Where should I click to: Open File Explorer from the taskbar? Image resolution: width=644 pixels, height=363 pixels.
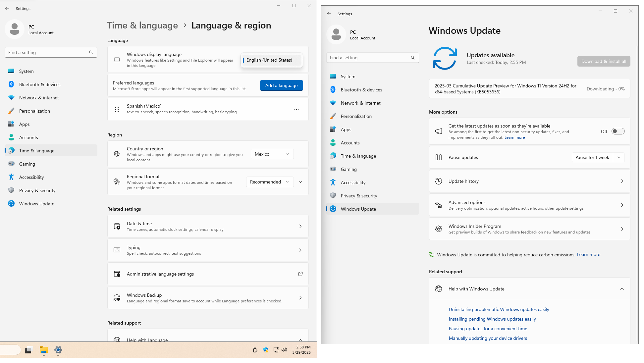44,350
